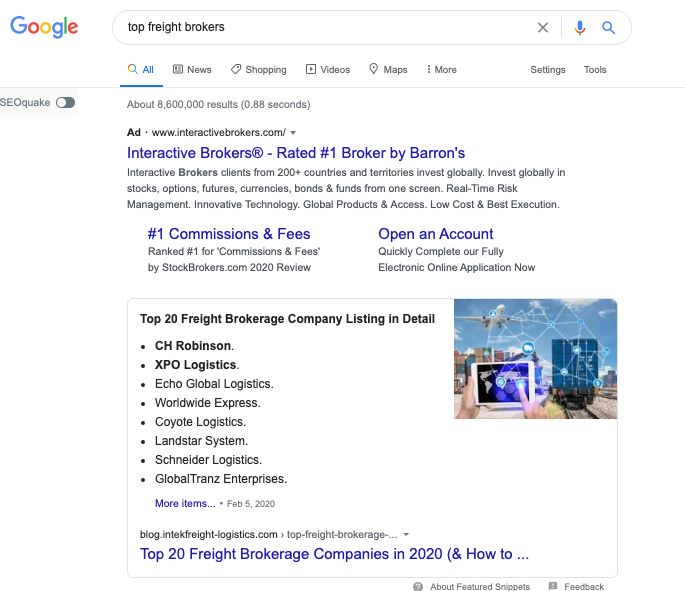Start voice search via microphone icon
685x591 pixels.
click(580, 28)
